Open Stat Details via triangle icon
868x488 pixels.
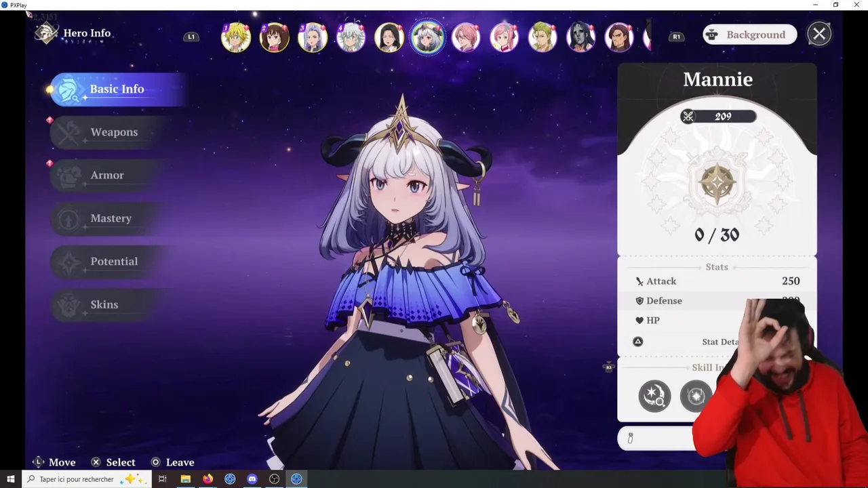pos(638,342)
